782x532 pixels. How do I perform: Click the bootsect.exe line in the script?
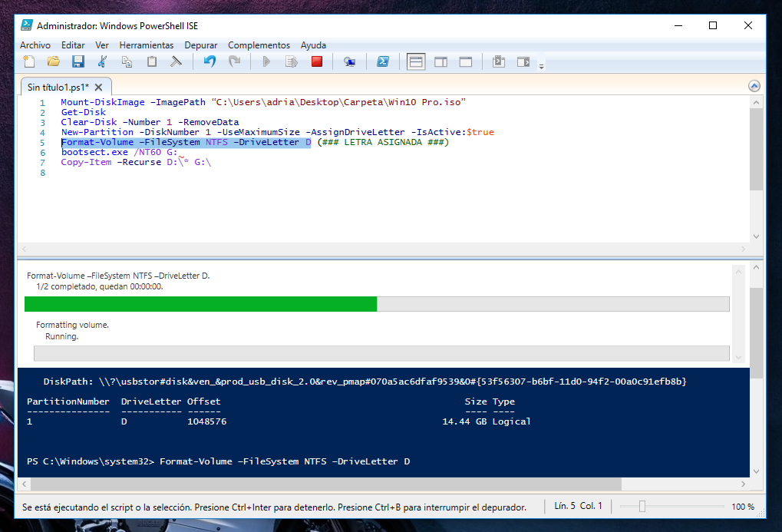pyautogui.click(x=119, y=152)
